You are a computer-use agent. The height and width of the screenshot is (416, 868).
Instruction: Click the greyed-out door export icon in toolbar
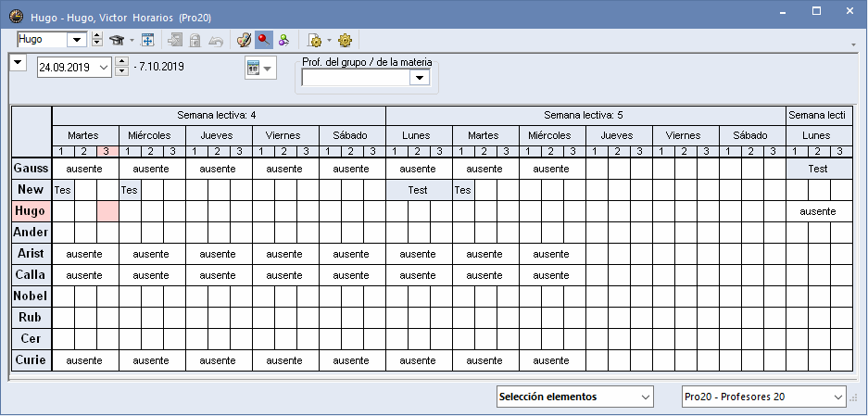pyautogui.click(x=175, y=40)
